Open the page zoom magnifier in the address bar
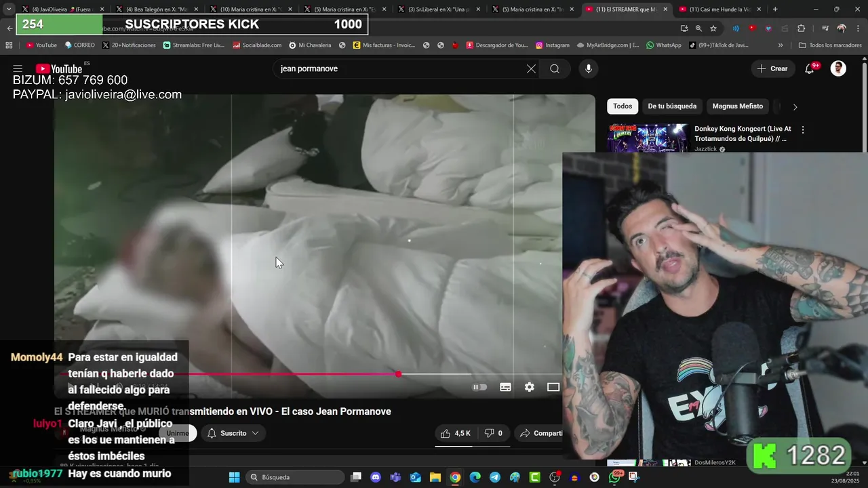 coord(698,28)
